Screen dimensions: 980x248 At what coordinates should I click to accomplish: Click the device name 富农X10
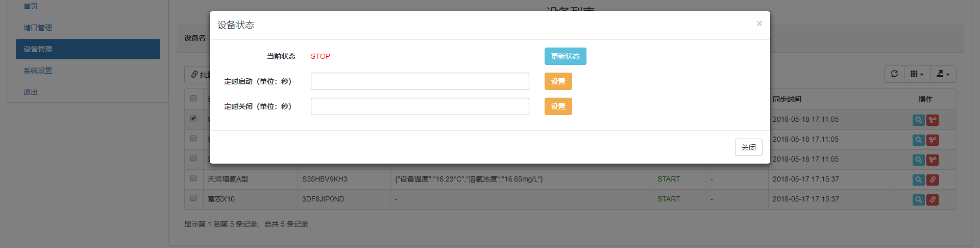pos(221,199)
